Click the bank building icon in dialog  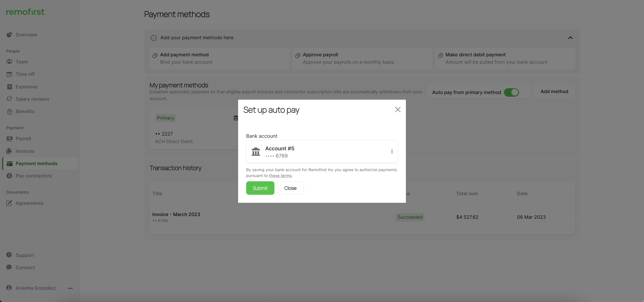tap(256, 151)
